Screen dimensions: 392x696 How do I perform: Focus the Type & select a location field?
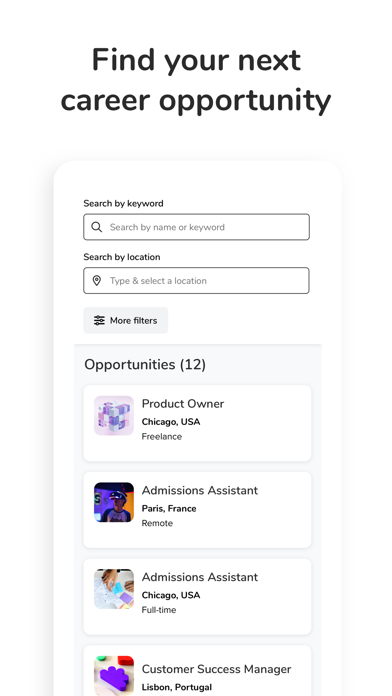pyautogui.click(x=196, y=281)
